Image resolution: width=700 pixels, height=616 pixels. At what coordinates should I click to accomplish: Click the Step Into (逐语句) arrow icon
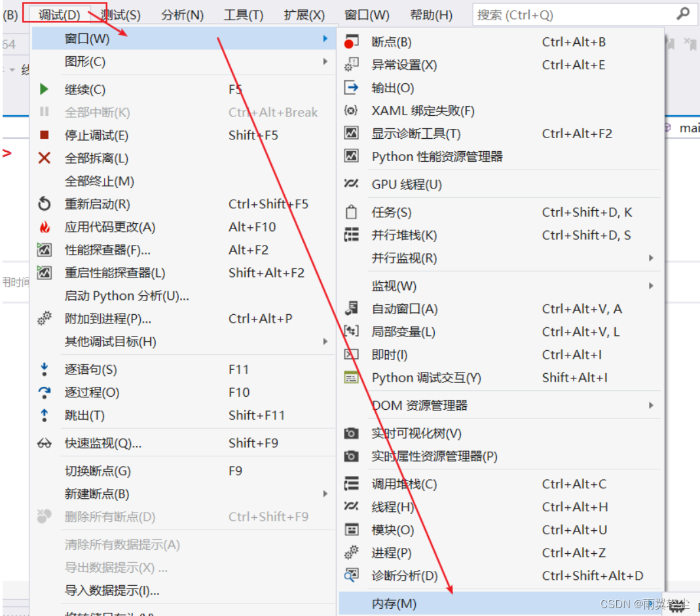(x=44, y=369)
